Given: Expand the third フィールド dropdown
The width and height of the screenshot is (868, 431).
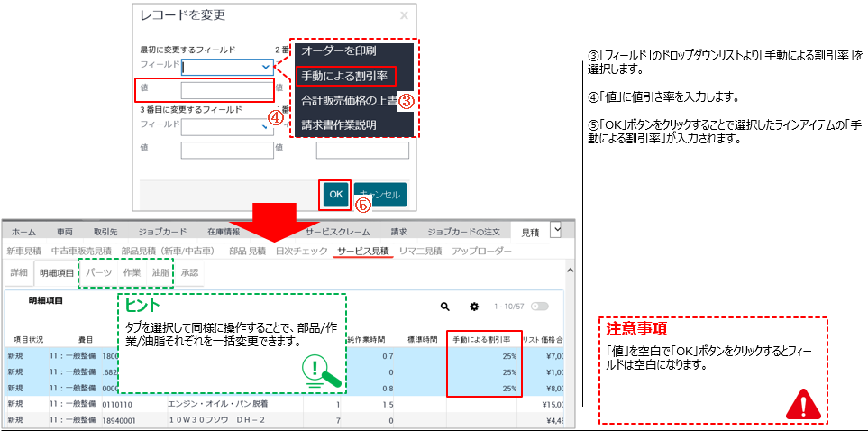Looking at the screenshot, I should [x=228, y=127].
